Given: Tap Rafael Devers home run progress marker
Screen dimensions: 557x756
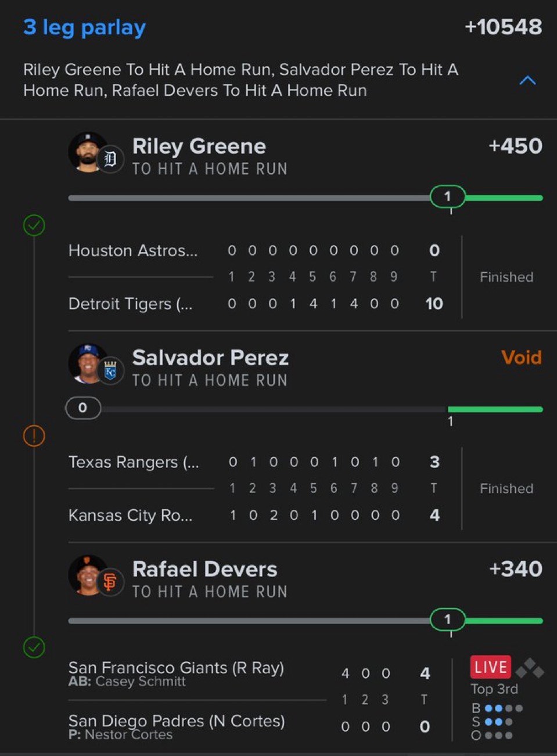Looking at the screenshot, I should click(x=447, y=620).
